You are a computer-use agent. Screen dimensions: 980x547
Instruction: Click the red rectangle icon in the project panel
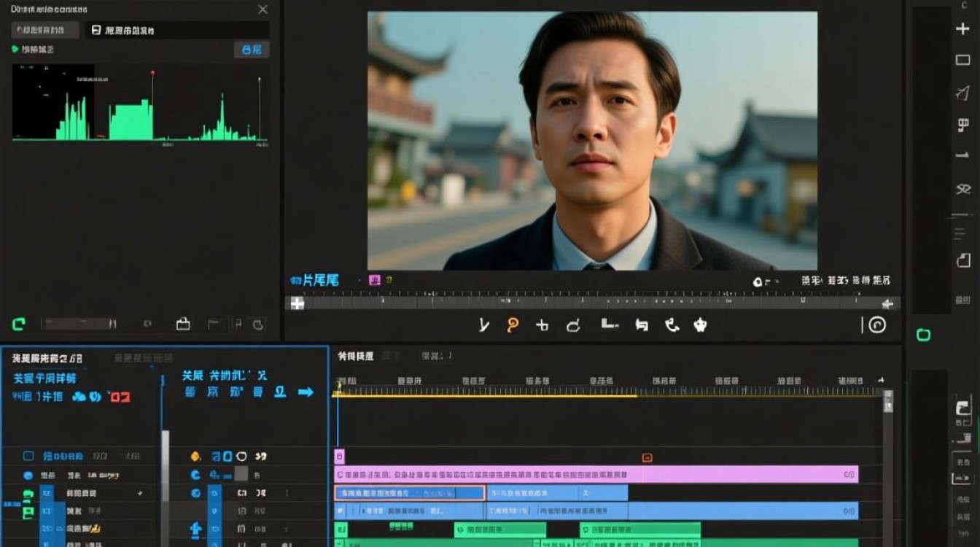pos(120,397)
